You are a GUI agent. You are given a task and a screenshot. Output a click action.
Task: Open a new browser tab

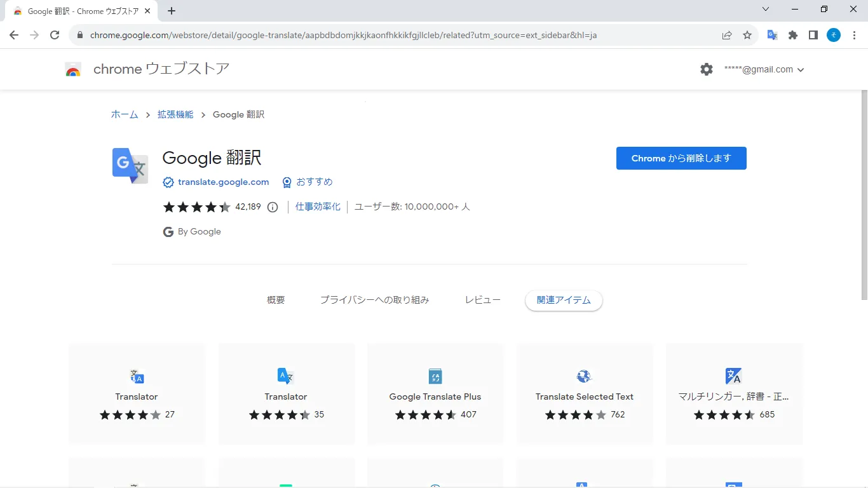pyautogui.click(x=172, y=11)
